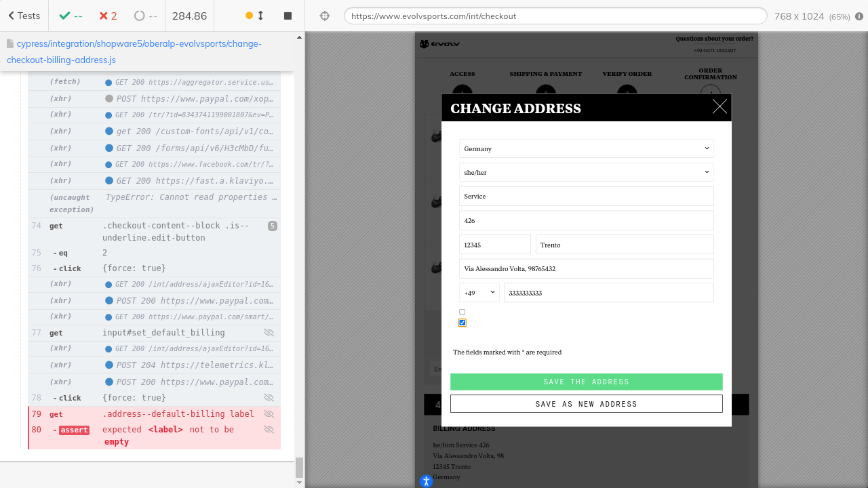This screenshot has width=868, height=488.
Task: Close the Change Address dialog
Action: click(x=719, y=106)
